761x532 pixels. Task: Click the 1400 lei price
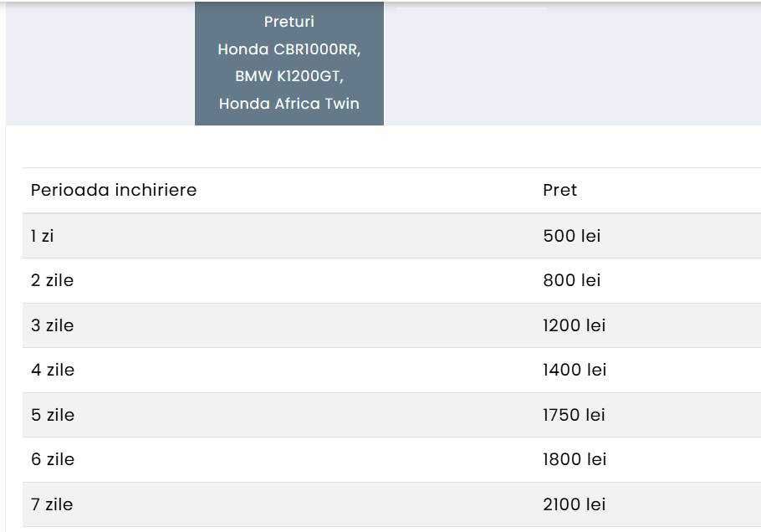click(575, 370)
